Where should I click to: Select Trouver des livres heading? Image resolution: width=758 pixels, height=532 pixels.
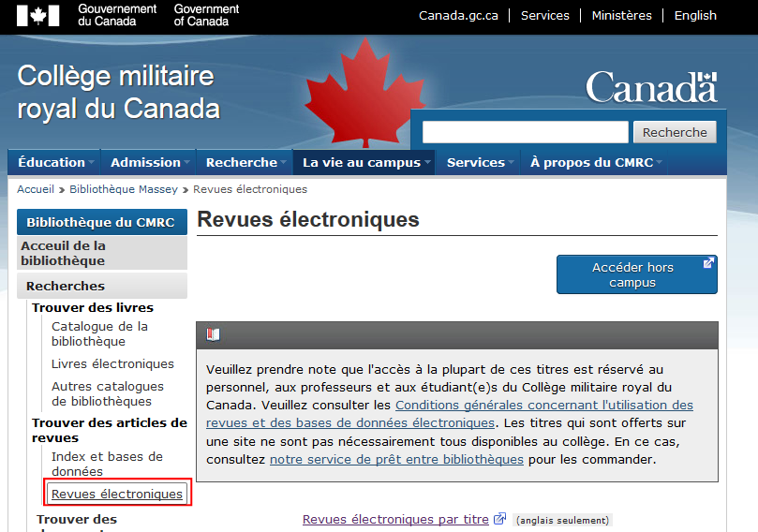click(x=93, y=307)
